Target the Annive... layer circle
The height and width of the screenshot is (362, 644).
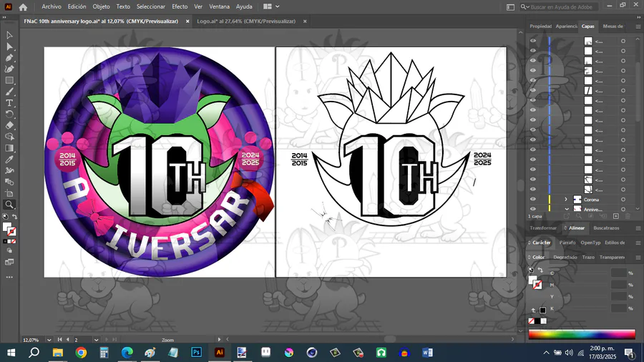point(623,210)
